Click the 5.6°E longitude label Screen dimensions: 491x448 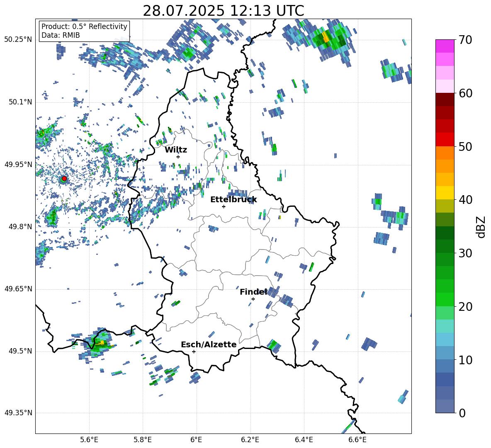point(89,440)
